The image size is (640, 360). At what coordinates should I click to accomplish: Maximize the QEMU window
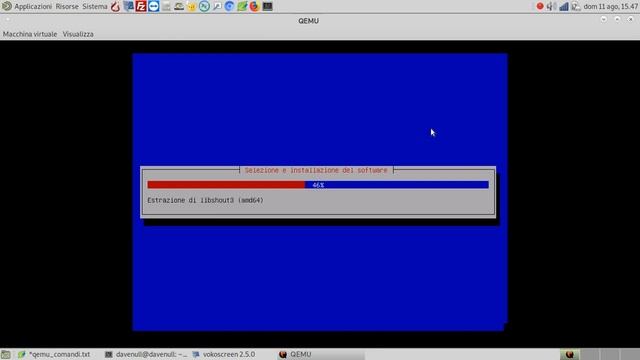pos(617,19)
